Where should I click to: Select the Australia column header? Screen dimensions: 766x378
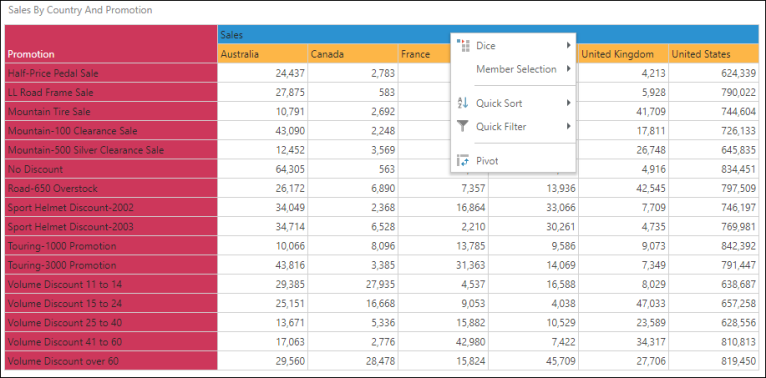(263, 54)
